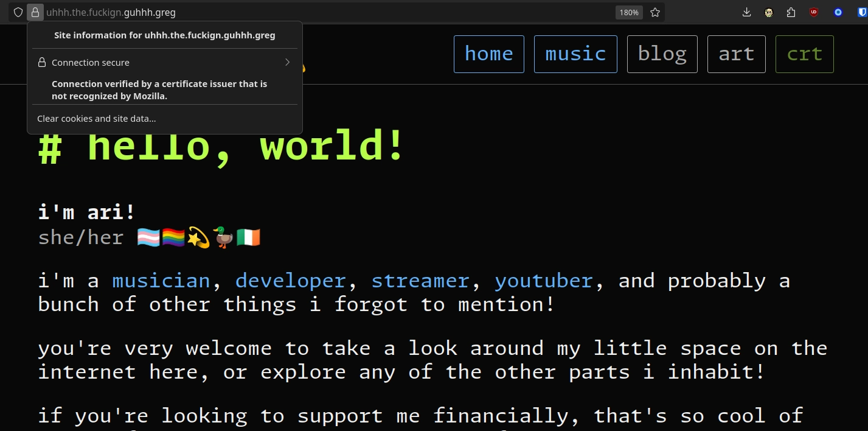This screenshot has height=431, width=868.
Task: Open the Downloads panel icon
Action: click(x=747, y=12)
